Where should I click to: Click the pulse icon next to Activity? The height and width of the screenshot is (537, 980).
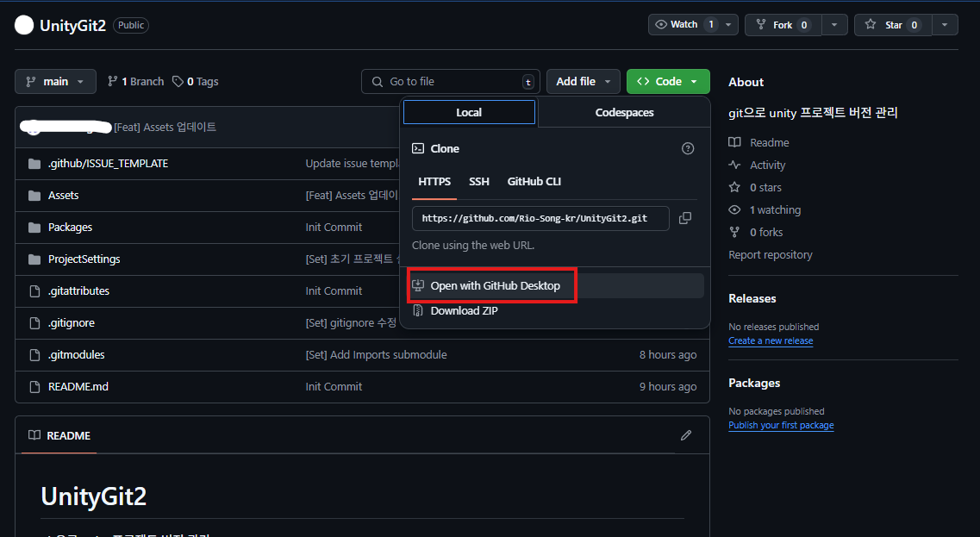734,165
